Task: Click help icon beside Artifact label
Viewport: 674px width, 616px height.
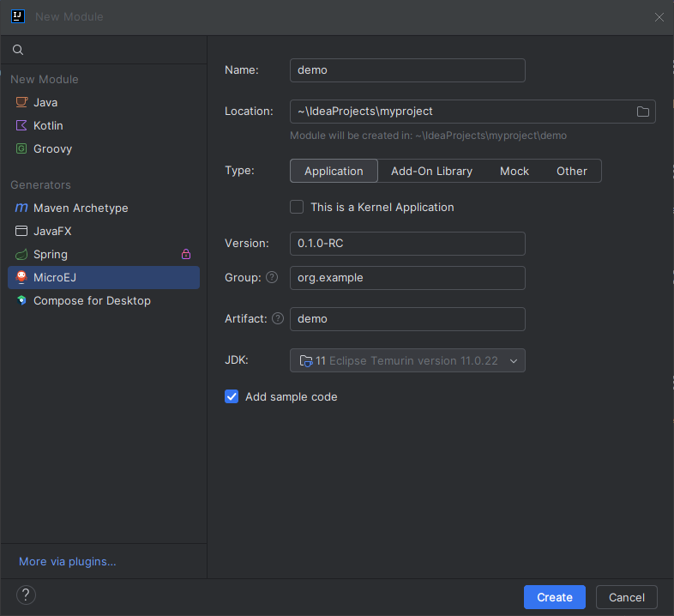Action: pyautogui.click(x=278, y=318)
